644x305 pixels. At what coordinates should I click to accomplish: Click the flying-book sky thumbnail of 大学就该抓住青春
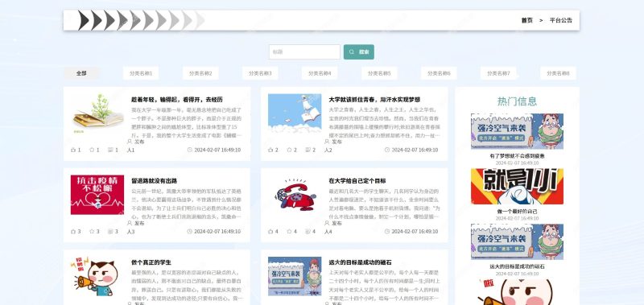coord(295,113)
